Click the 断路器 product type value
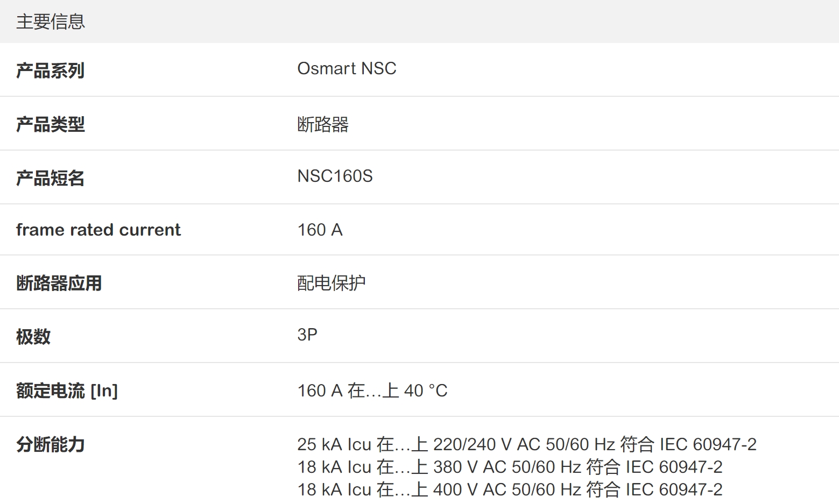This screenshot has height=504, width=839. [323, 124]
